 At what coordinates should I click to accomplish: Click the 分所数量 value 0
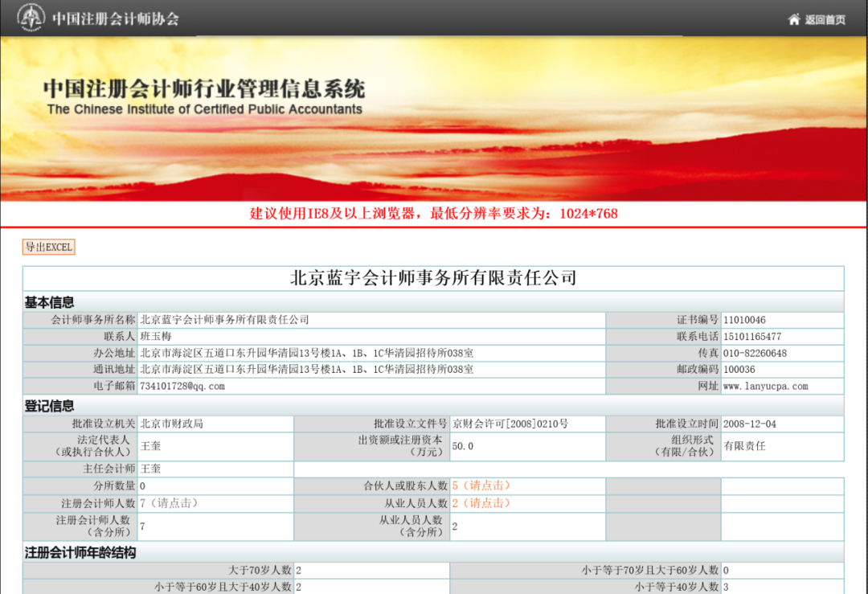pos(143,486)
